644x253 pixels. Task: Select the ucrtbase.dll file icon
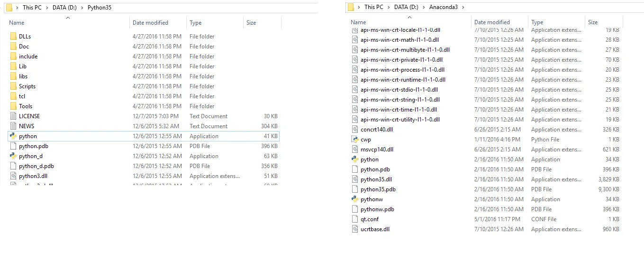tap(355, 229)
